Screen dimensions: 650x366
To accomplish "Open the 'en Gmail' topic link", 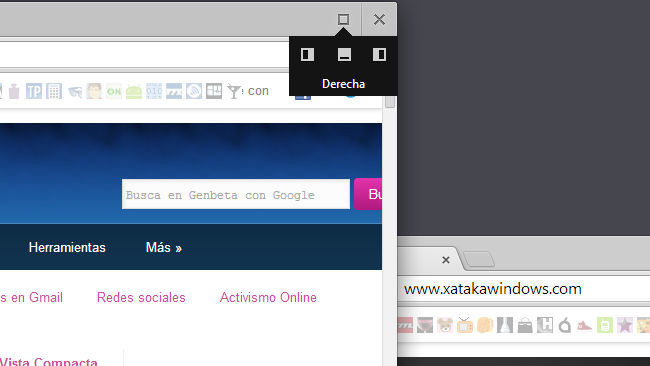I will pyautogui.click(x=32, y=297).
